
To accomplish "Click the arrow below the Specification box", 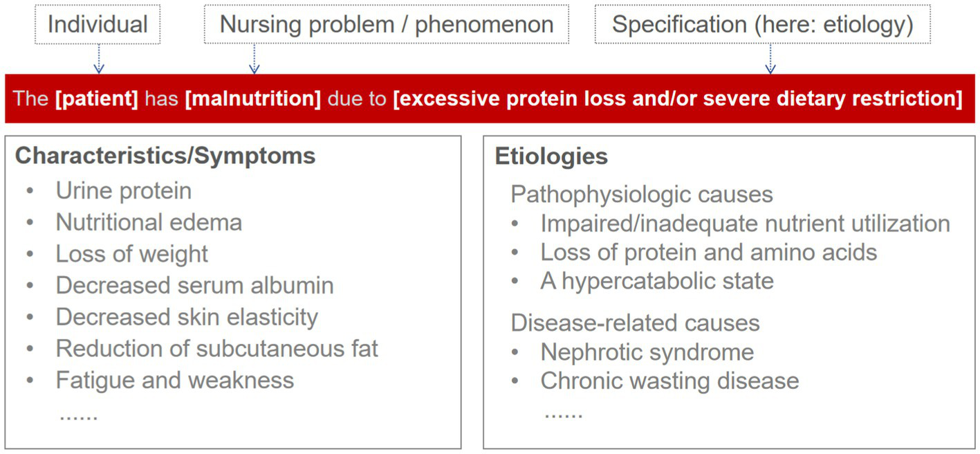I will pos(770,58).
